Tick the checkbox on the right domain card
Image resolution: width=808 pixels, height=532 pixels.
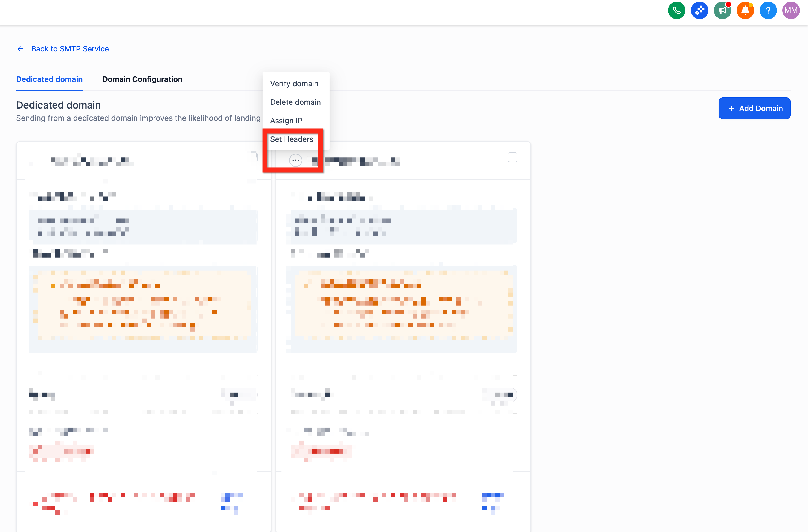[513, 157]
